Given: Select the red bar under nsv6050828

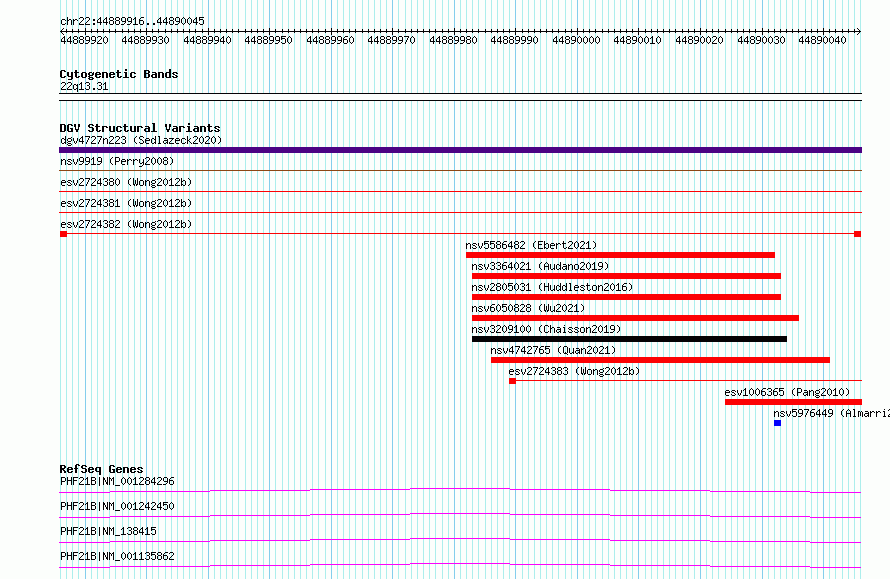Looking at the screenshot, I should pos(635,318).
